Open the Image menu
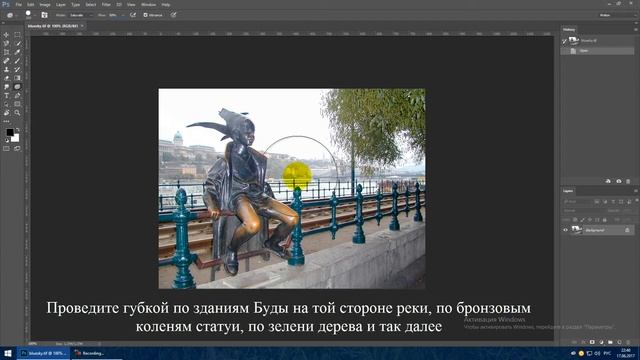Image resolution: width=640 pixels, height=360 pixels. click(x=45, y=4)
